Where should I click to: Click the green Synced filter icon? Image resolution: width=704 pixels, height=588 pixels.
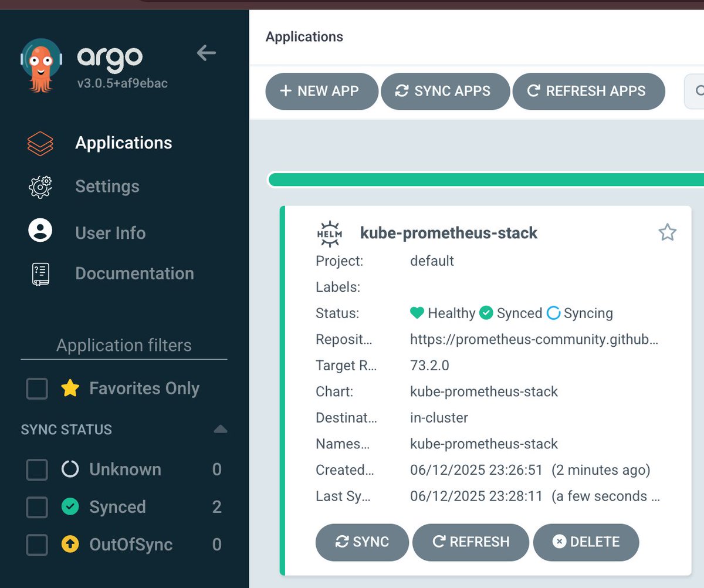click(70, 507)
